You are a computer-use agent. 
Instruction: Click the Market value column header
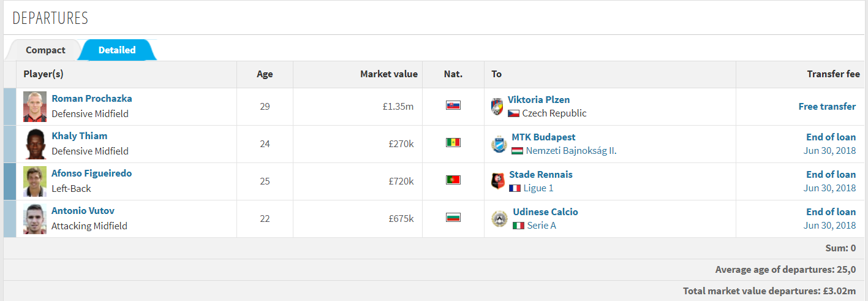[x=389, y=74]
